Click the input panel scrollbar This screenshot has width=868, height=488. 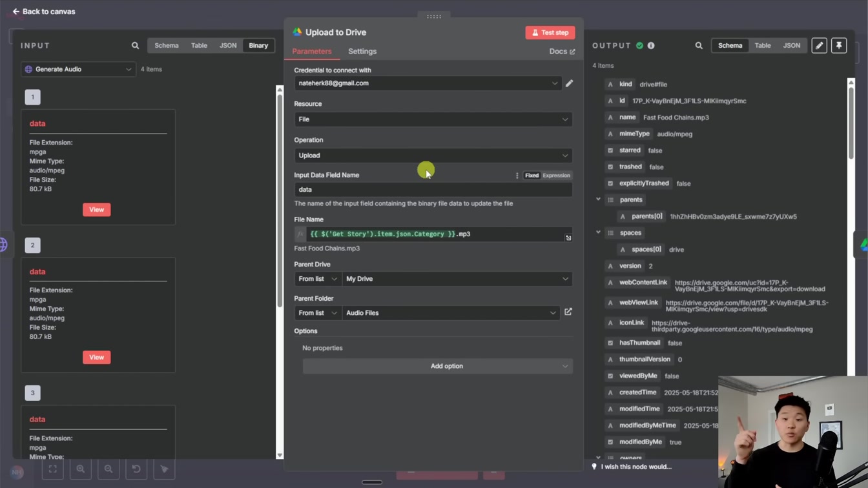click(280, 200)
